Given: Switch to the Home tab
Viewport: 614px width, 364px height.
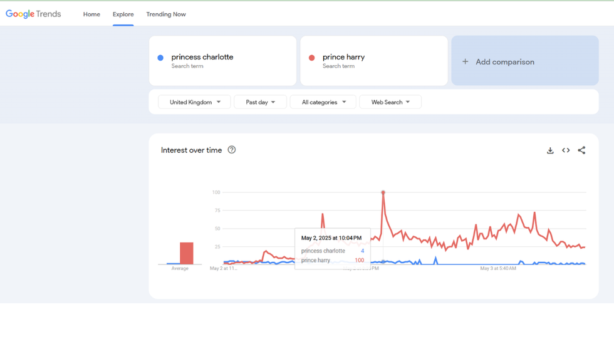Looking at the screenshot, I should pyautogui.click(x=91, y=14).
